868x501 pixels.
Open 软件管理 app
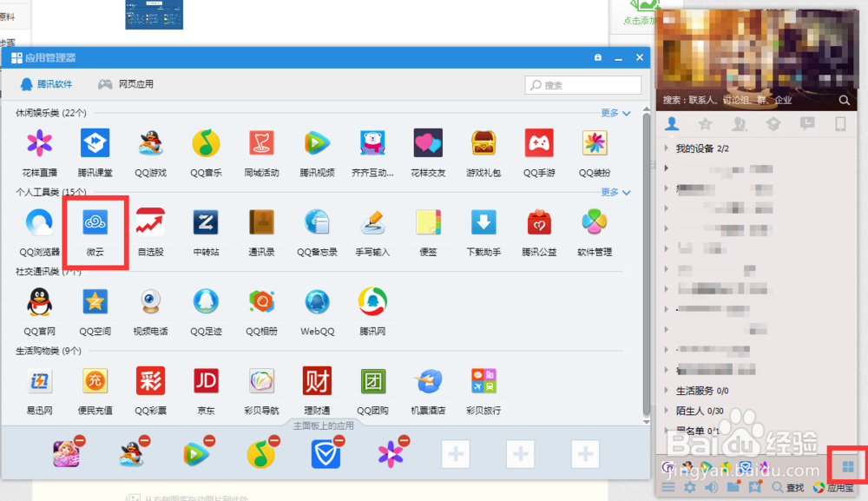595,222
